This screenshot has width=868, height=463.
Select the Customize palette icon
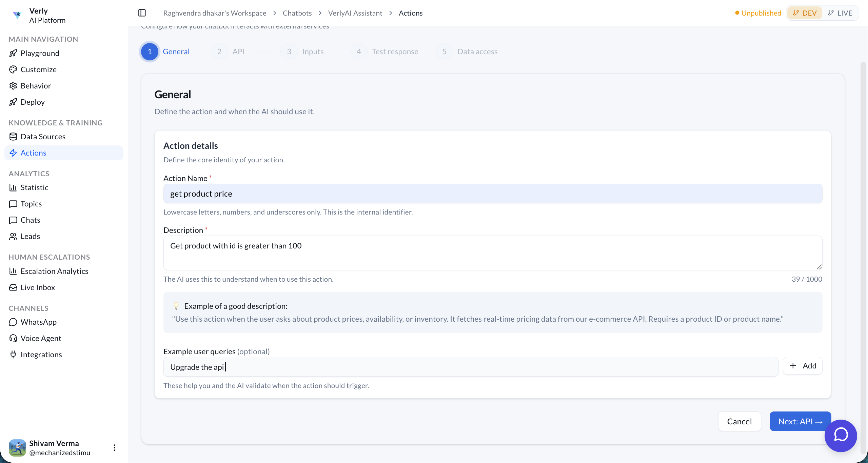(x=13, y=69)
